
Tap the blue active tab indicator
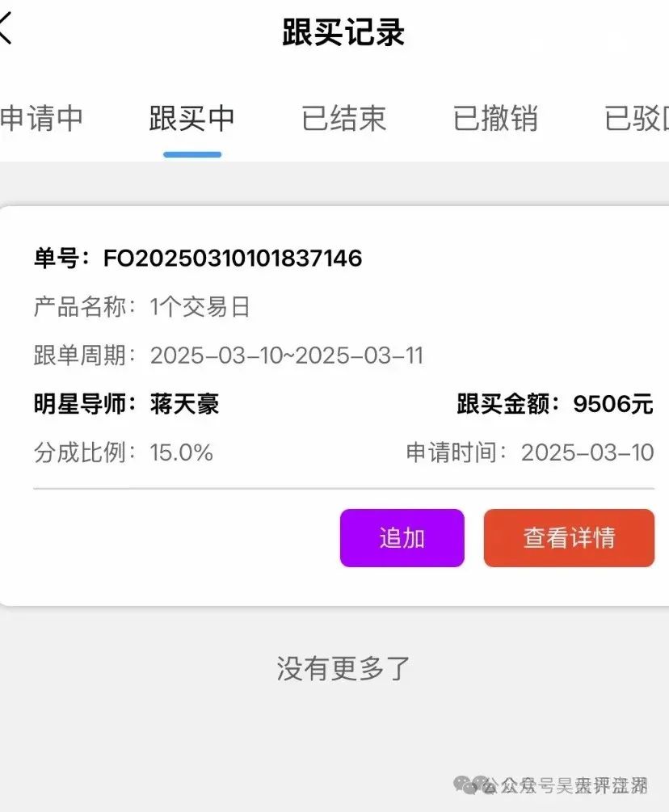click(x=192, y=154)
